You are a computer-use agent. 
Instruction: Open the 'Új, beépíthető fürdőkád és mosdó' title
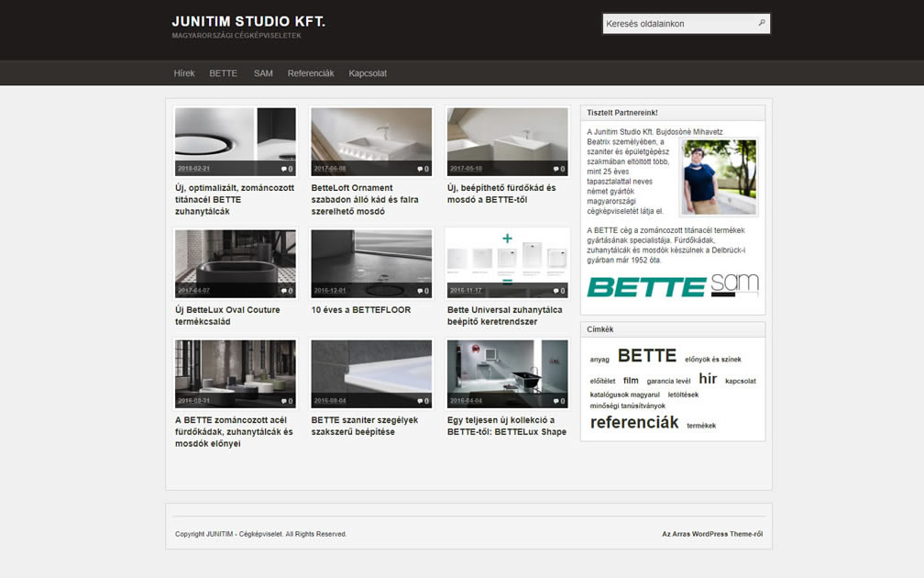(501, 194)
